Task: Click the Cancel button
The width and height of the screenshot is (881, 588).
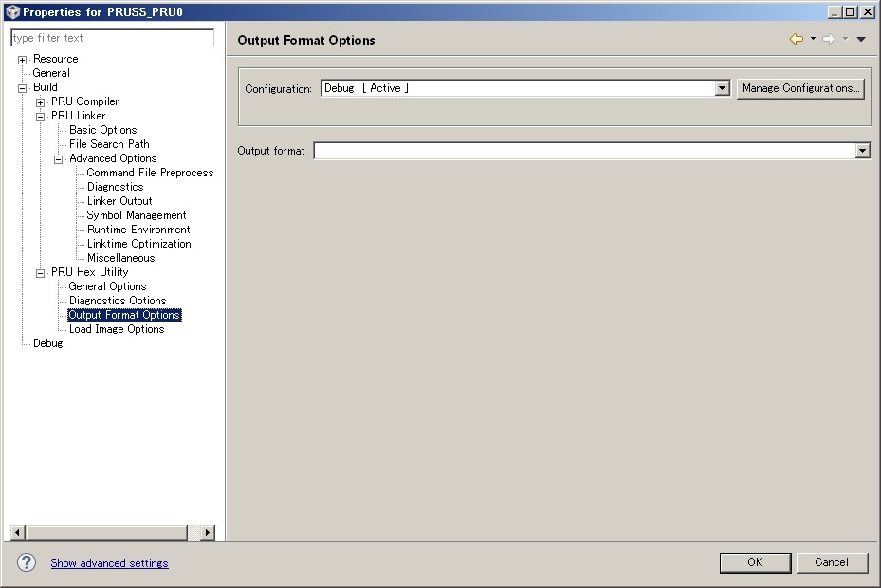Action: tap(832, 562)
